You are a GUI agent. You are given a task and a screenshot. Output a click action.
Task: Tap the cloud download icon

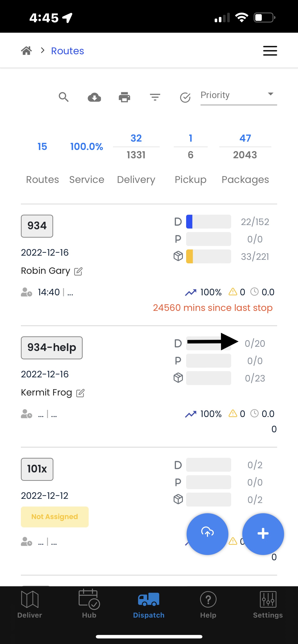pos(94,97)
